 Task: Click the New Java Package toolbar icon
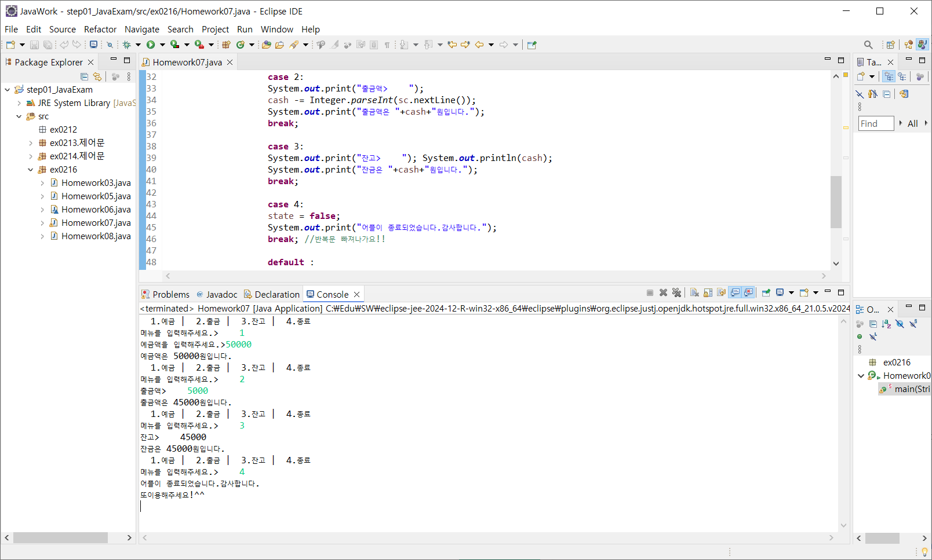(226, 45)
